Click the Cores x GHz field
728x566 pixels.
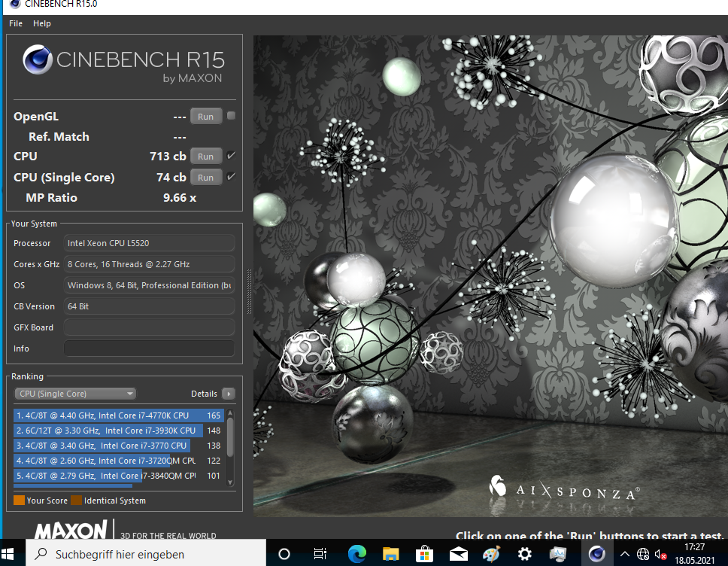click(149, 264)
